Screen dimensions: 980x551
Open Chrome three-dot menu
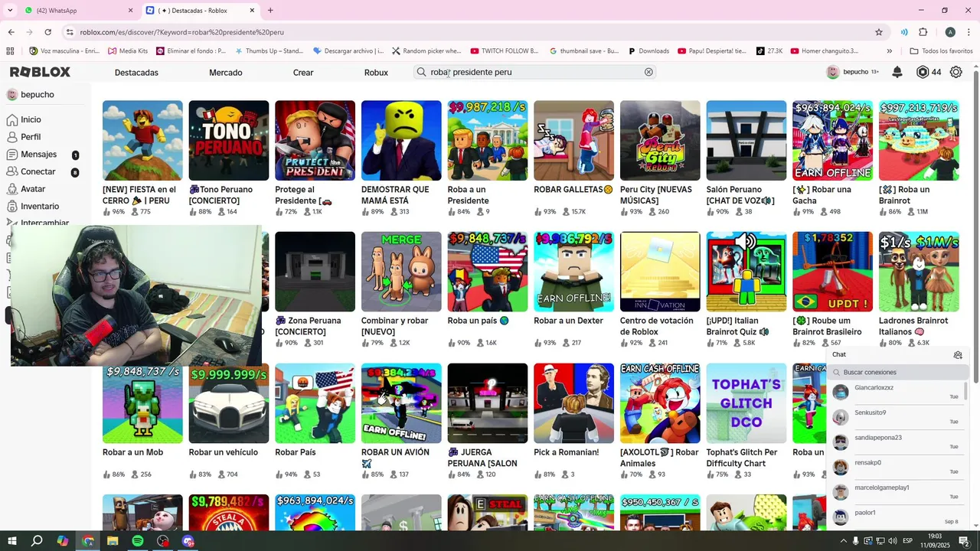968,32
